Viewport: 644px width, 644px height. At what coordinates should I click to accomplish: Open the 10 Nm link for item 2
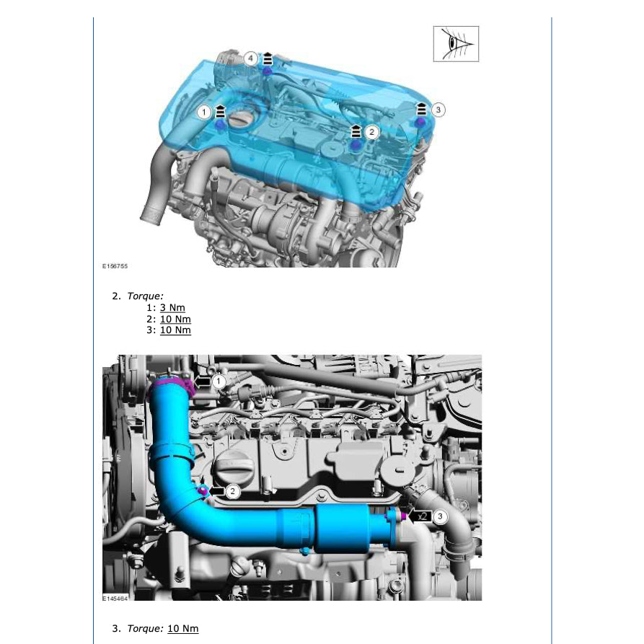point(175,319)
